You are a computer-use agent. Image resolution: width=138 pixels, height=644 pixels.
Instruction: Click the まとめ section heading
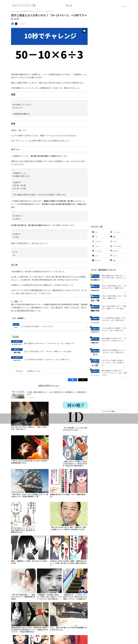tap(14, 265)
